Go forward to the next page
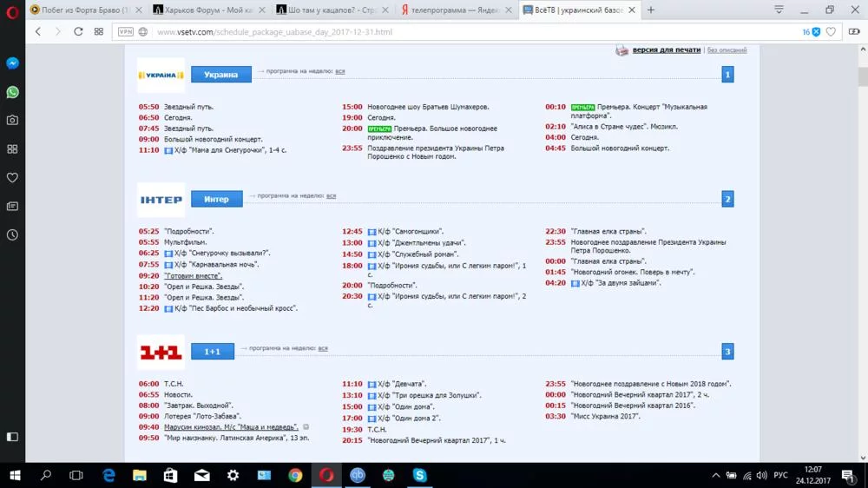868x488 pixels. click(x=57, y=32)
